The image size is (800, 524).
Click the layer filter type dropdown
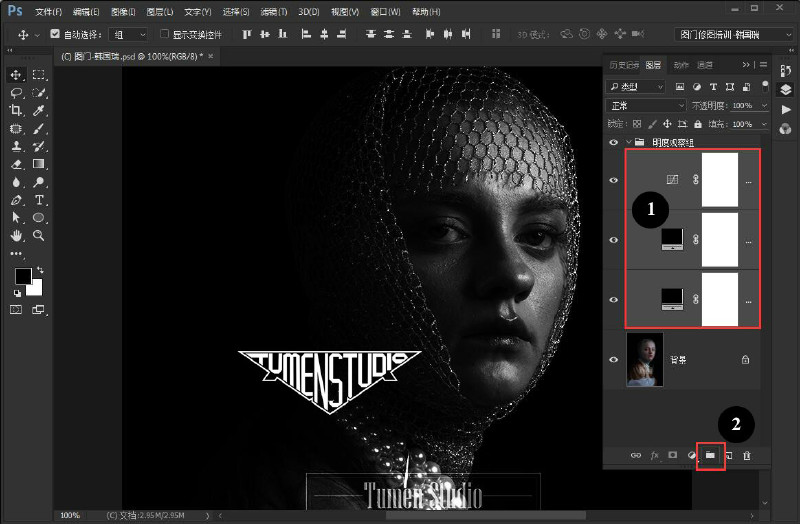[x=636, y=87]
